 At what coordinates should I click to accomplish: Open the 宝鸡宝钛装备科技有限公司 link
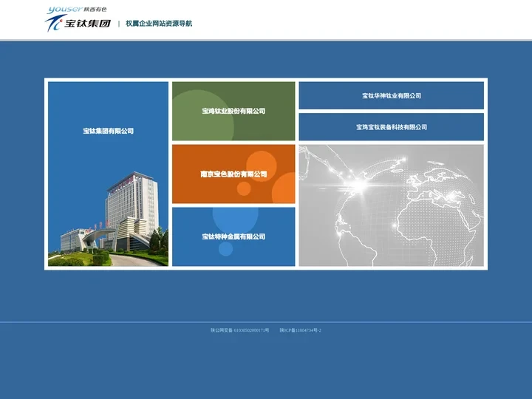[391, 127]
